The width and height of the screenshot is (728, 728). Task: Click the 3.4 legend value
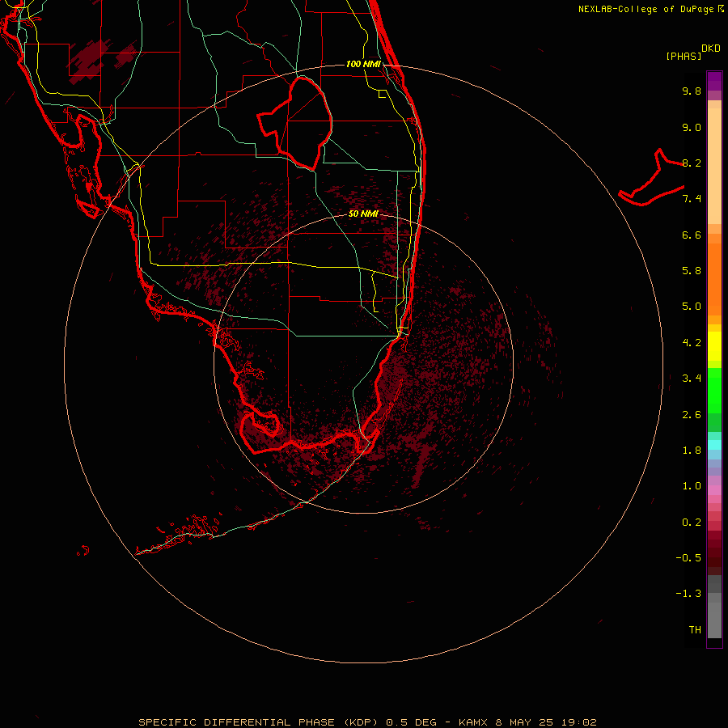coord(692,379)
